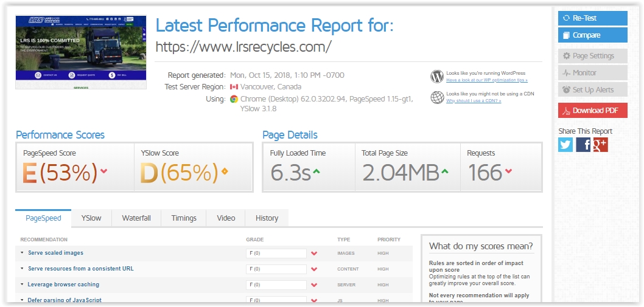Click Requests down arrow icon
644x307 pixels.
click(x=508, y=171)
